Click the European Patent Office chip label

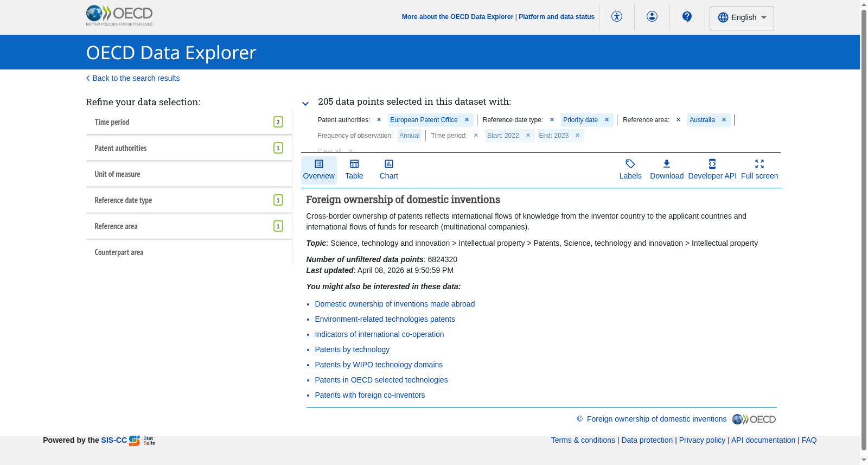424,120
